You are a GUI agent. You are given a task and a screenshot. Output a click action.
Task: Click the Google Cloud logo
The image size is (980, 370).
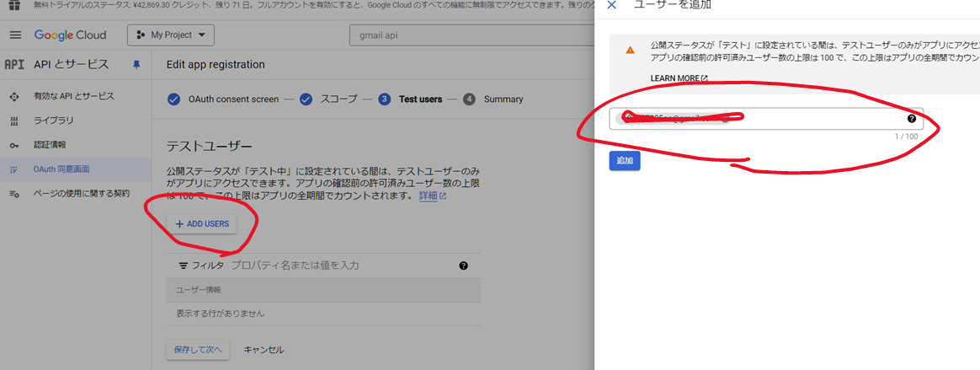pyautogui.click(x=70, y=35)
